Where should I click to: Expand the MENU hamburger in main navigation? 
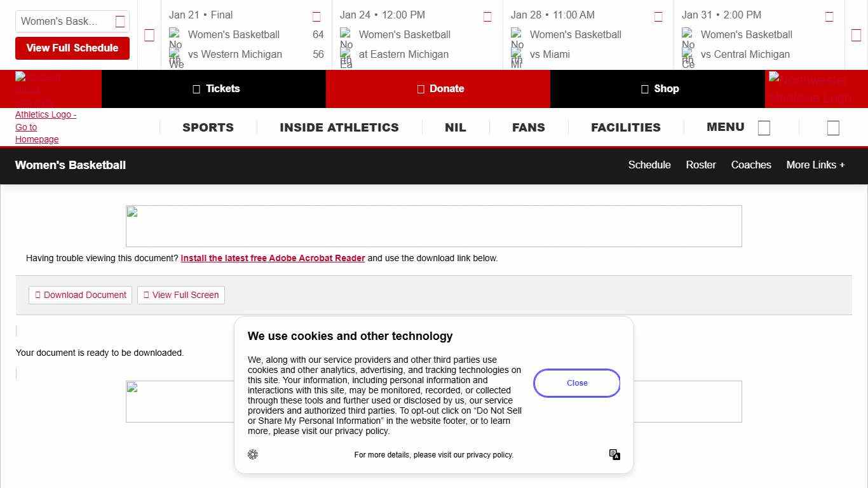738,128
